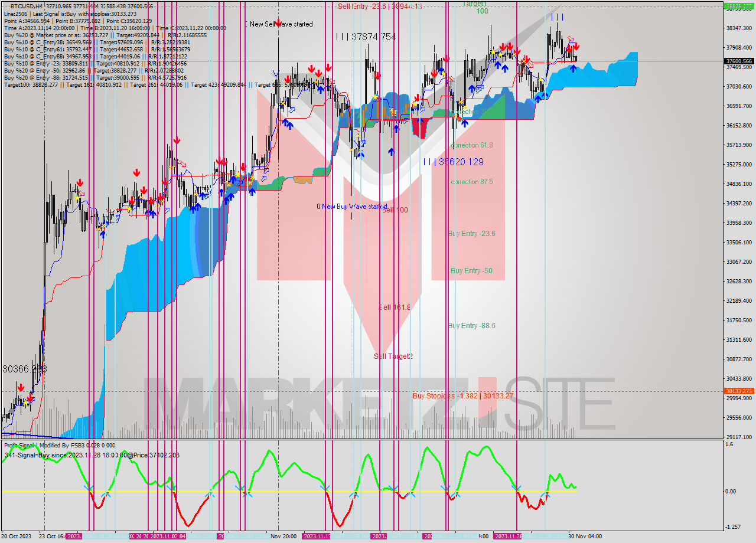Click the 'New Sell wave started' label
The width and height of the screenshot is (756, 543).
click(x=281, y=24)
